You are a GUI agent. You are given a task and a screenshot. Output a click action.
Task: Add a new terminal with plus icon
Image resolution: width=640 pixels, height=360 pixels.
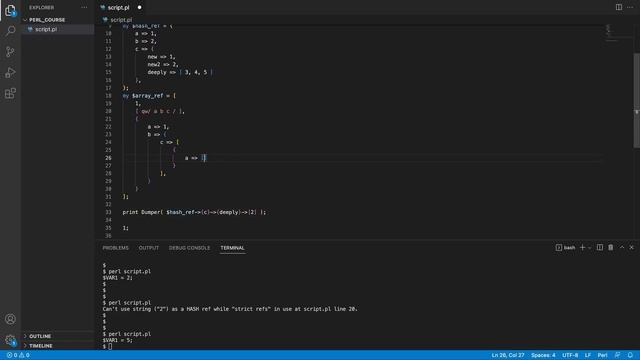tap(582, 248)
